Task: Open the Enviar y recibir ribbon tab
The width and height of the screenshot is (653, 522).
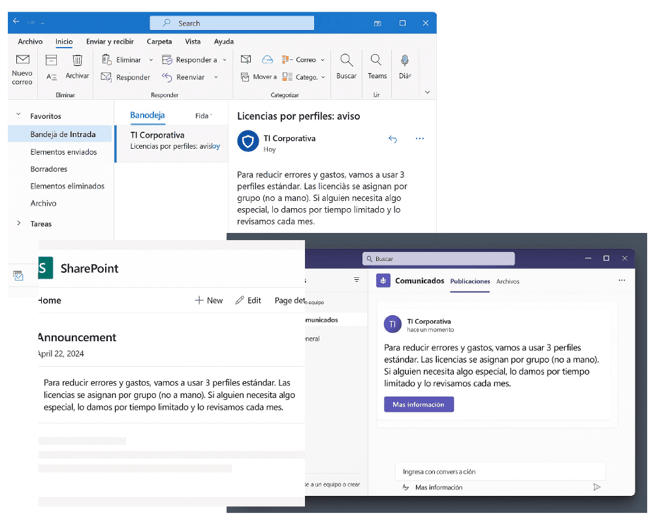Action: pyautogui.click(x=109, y=42)
